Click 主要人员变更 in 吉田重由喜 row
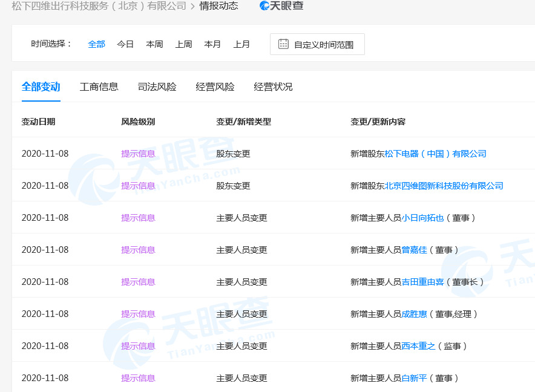This screenshot has height=392, width=535. (241, 282)
